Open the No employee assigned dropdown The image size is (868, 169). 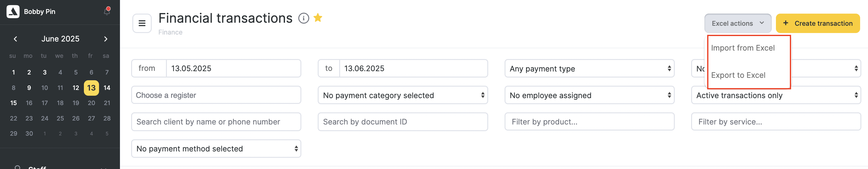point(589,95)
